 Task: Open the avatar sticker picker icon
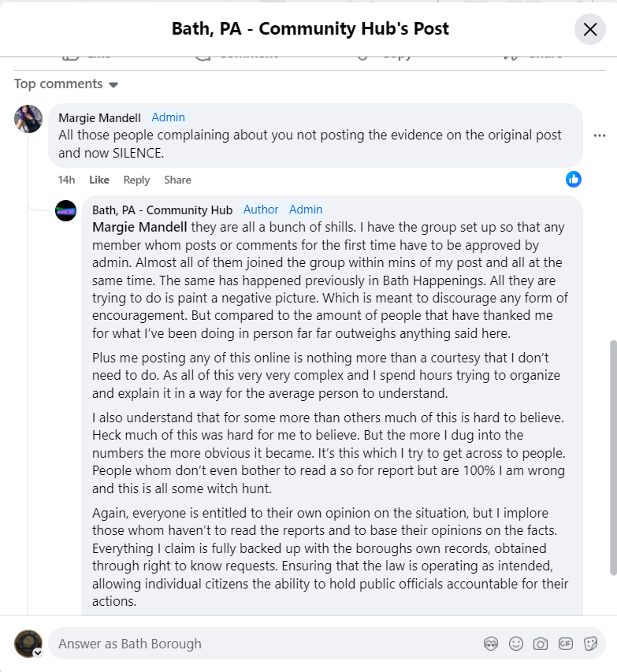click(x=491, y=644)
